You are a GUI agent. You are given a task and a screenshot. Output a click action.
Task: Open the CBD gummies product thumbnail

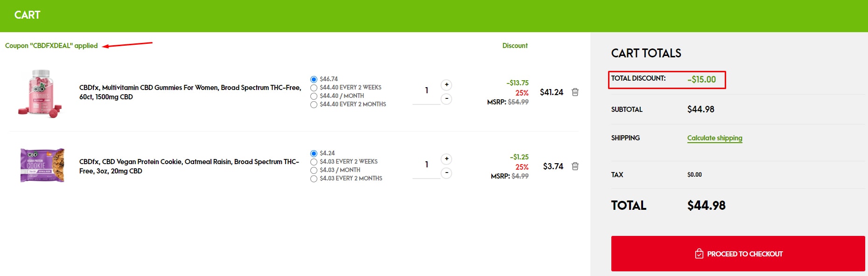tap(41, 93)
